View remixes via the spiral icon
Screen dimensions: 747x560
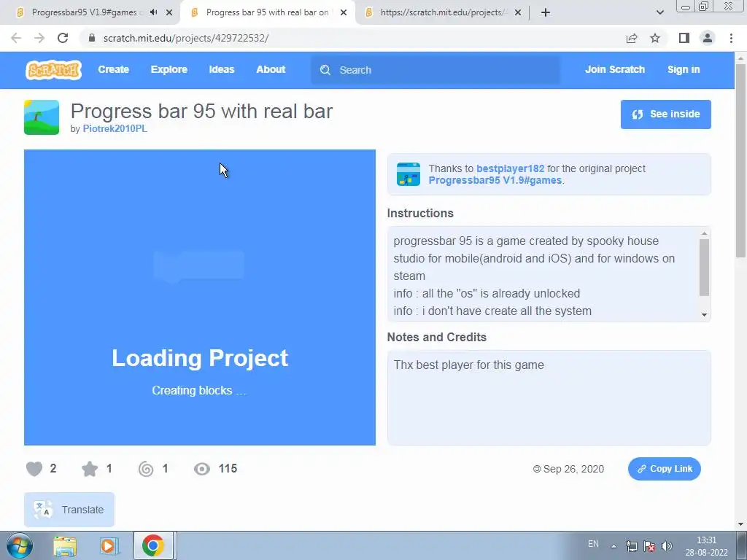click(x=146, y=469)
